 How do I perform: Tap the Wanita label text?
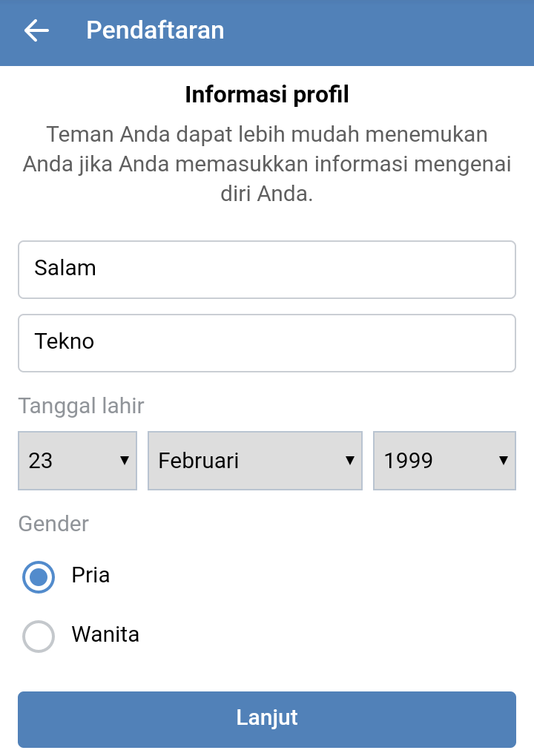(x=103, y=635)
